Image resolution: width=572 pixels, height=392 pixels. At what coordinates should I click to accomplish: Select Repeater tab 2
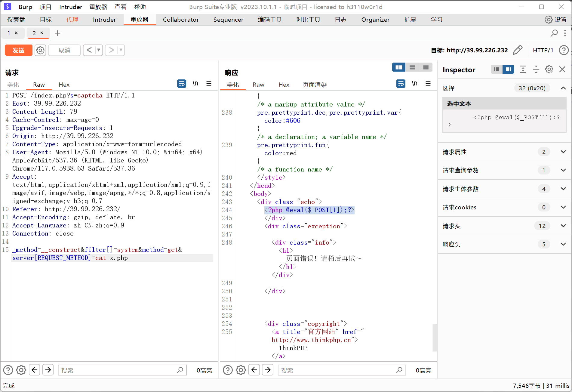[34, 33]
